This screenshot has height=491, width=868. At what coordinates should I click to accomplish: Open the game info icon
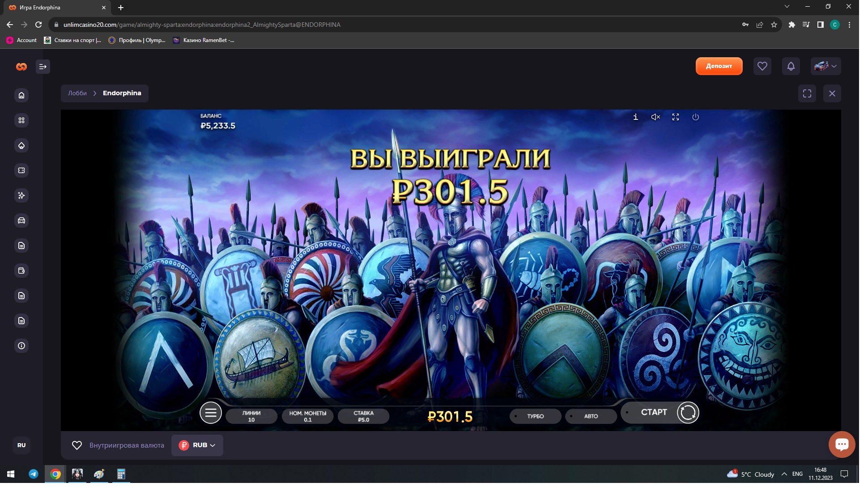coord(635,117)
